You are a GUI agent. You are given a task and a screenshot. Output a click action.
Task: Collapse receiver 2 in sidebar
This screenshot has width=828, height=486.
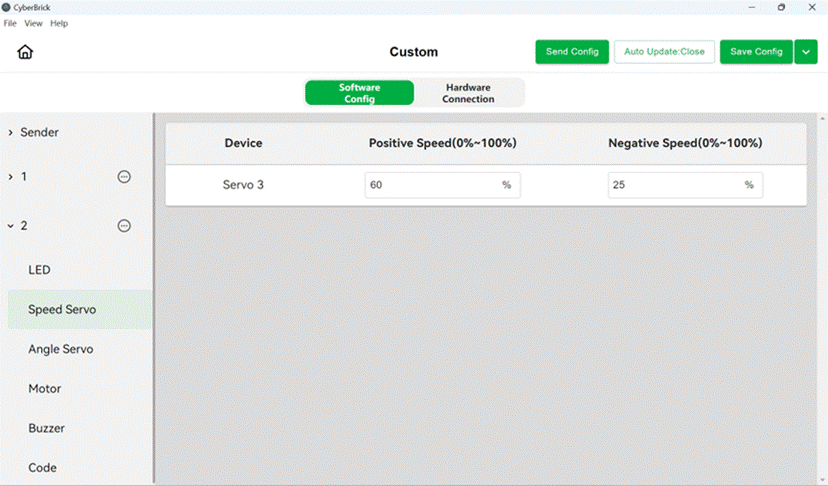pos(11,226)
